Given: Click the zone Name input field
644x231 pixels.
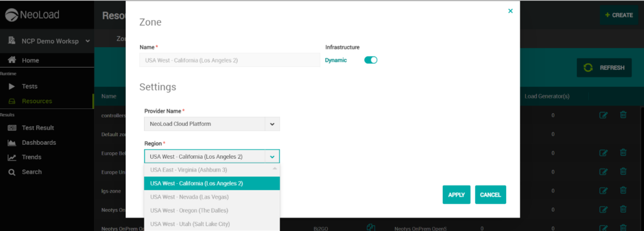Looking at the screenshot, I should point(230,60).
